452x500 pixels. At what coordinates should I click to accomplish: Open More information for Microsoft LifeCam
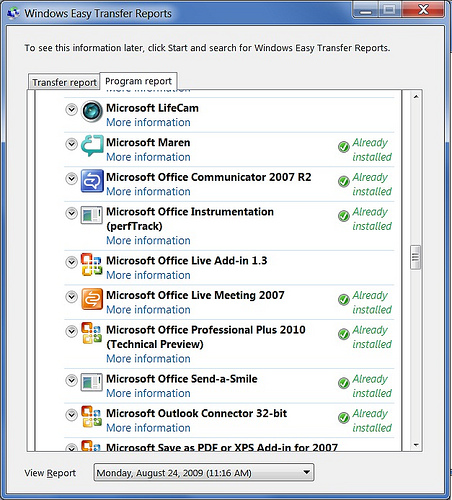[x=148, y=122]
